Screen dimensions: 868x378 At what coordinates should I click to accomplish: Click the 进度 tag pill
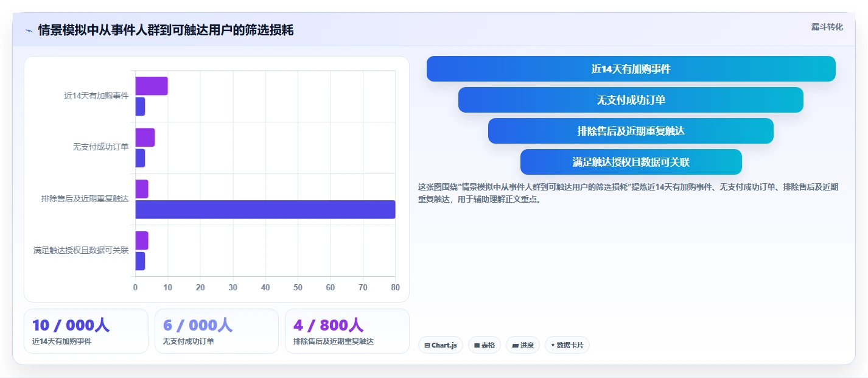[x=523, y=345]
